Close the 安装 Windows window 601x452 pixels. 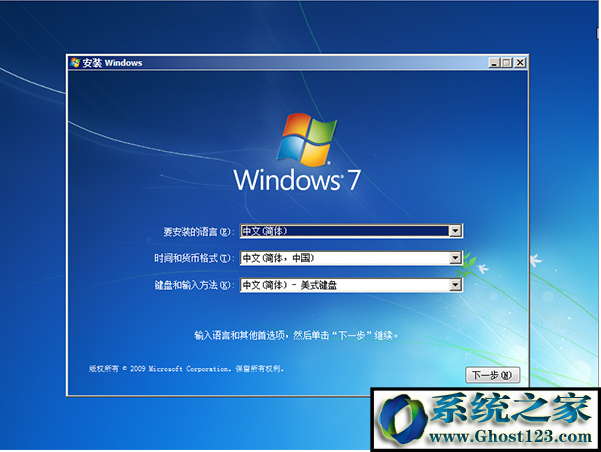click(x=519, y=62)
